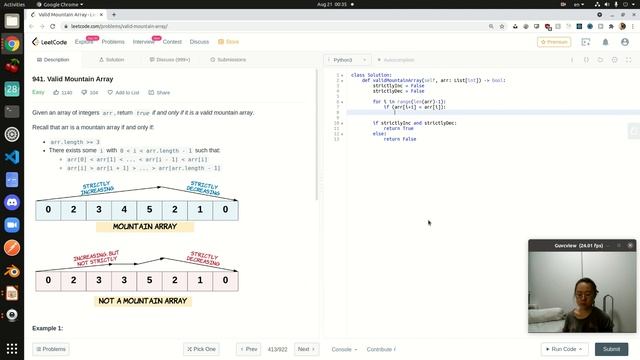This screenshot has width=640, height=360.
Task: Open the Run Code dropdown
Action: pos(564,349)
